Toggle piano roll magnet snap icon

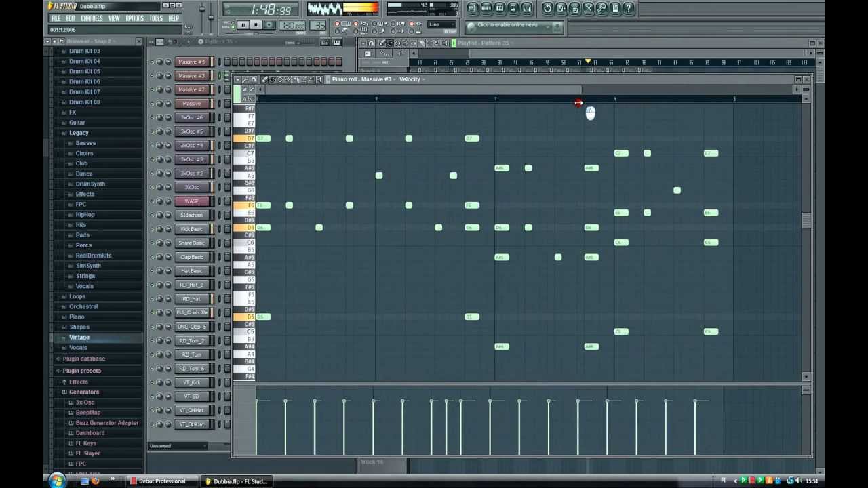254,79
